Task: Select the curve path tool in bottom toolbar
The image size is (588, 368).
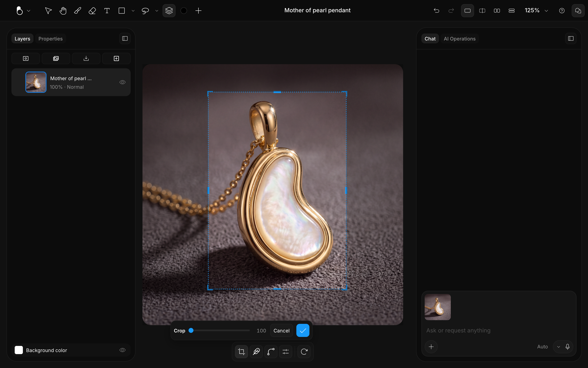Action: pos(271,351)
